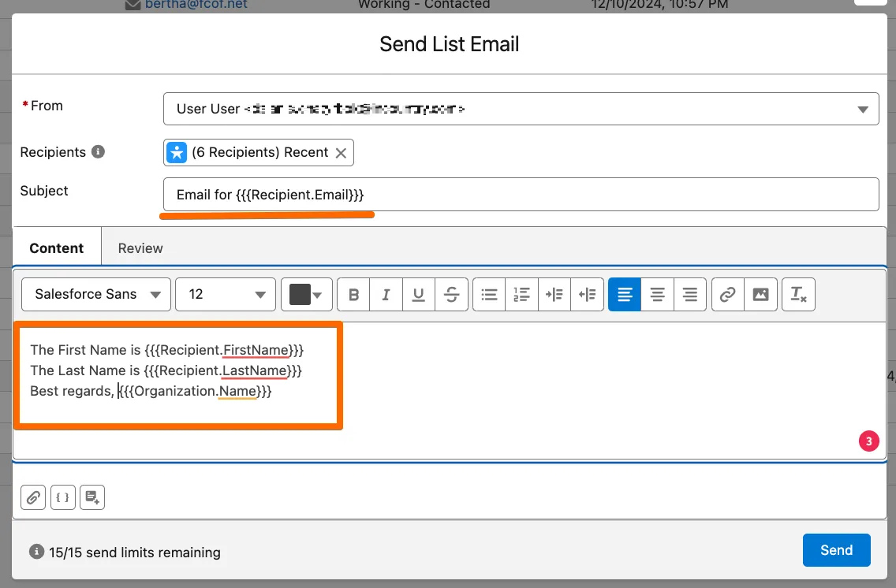Insert an image into the email
896x588 pixels.
pyautogui.click(x=760, y=295)
